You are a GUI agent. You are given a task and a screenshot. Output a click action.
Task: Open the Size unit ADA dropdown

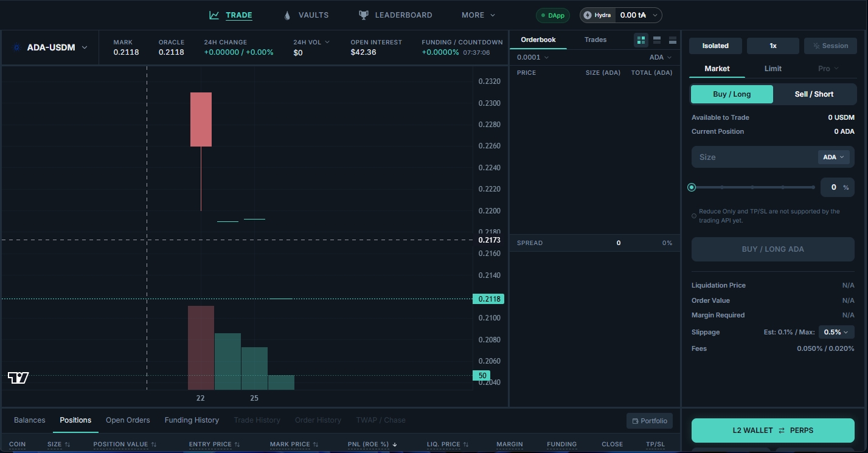pyautogui.click(x=833, y=157)
